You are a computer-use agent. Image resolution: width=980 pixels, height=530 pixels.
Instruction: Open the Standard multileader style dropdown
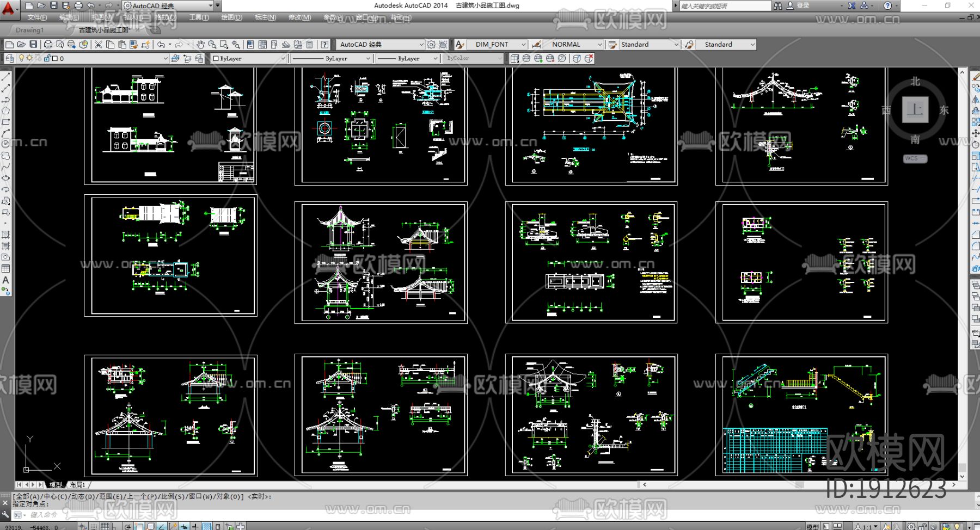[x=753, y=45]
